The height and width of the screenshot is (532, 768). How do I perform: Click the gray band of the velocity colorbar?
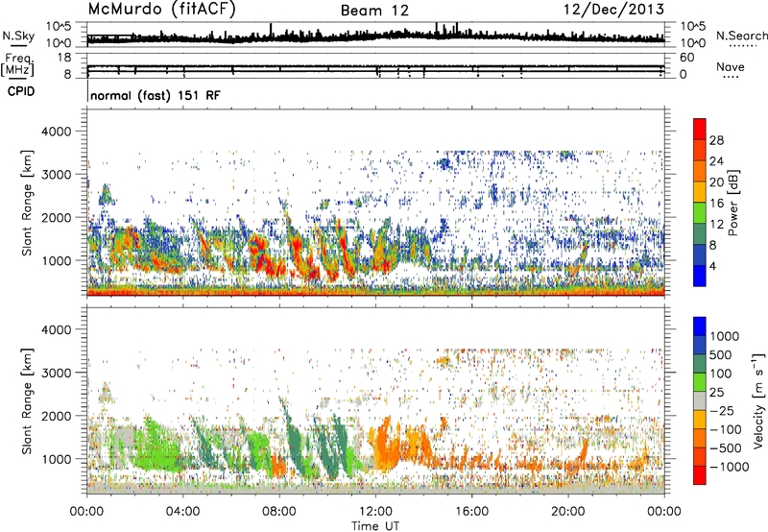point(700,400)
